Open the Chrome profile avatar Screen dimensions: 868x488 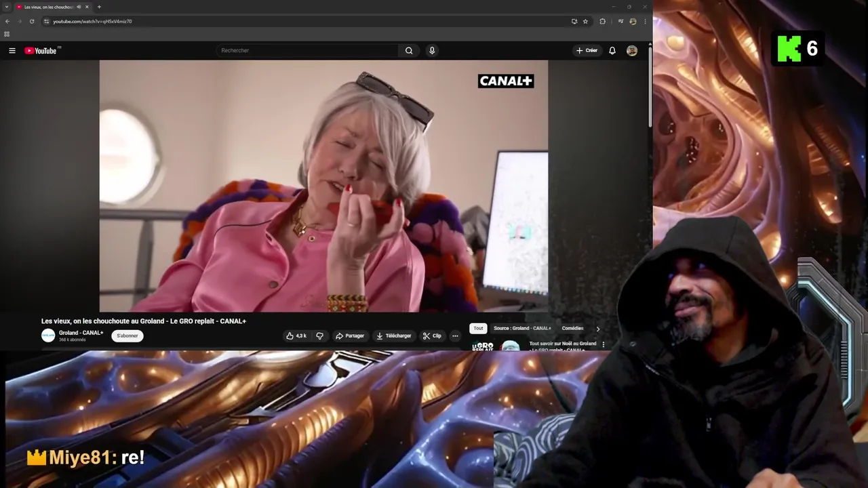point(633,21)
